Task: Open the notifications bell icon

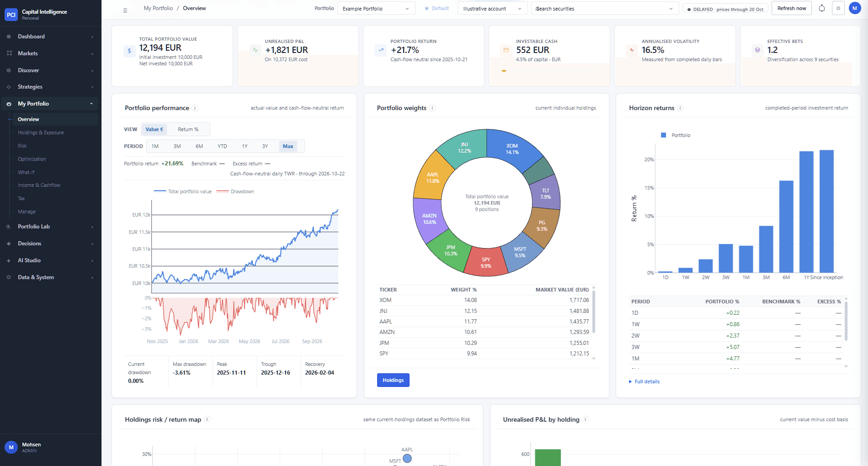Action: coord(822,8)
